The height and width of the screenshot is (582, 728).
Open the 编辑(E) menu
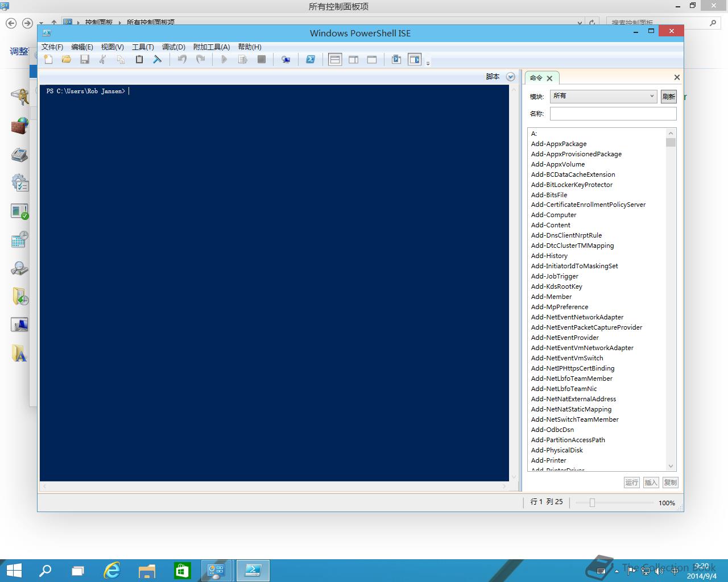[82, 47]
